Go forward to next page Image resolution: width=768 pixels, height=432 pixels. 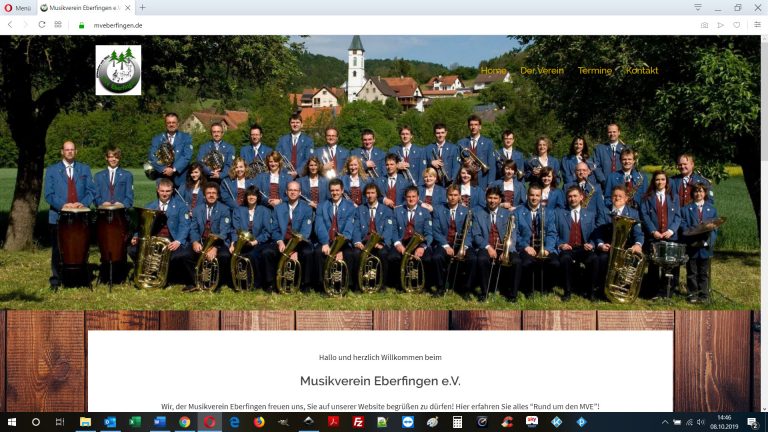(25, 25)
